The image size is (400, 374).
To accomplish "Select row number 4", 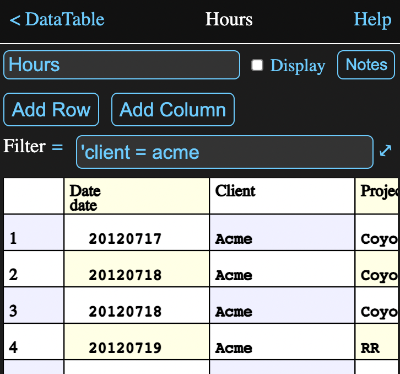I will point(33,342).
